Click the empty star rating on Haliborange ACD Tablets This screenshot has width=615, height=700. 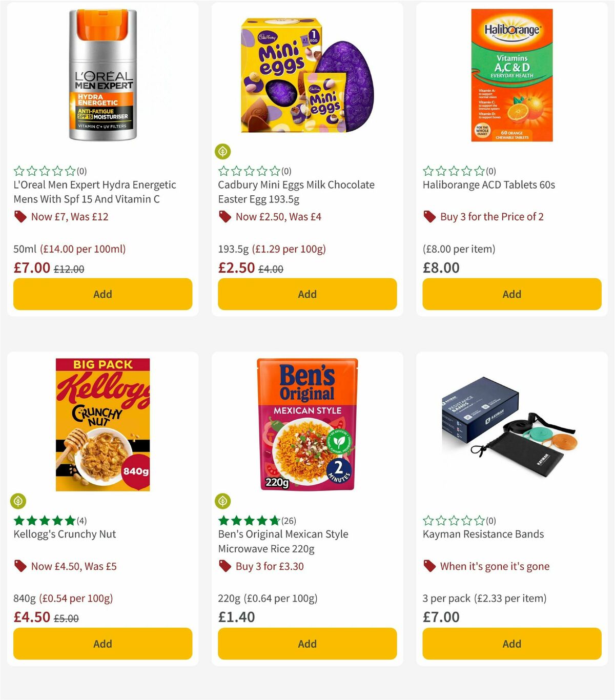[x=453, y=170]
